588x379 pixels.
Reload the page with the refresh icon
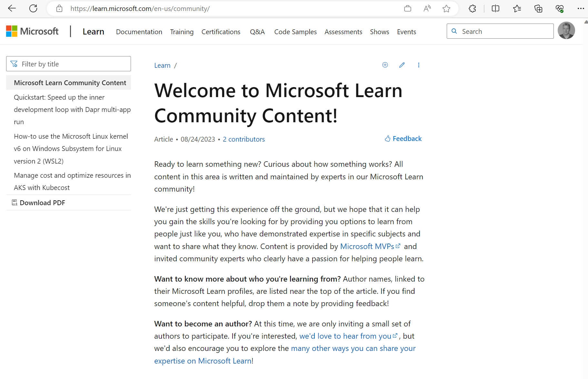click(x=33, y=8)
